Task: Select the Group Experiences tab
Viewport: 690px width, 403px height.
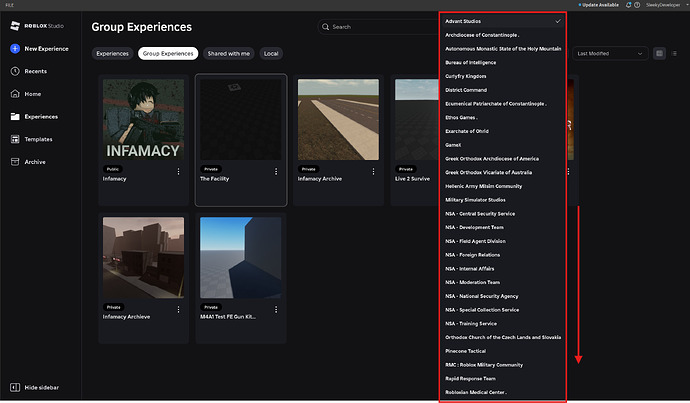Action: coord(168,54)
